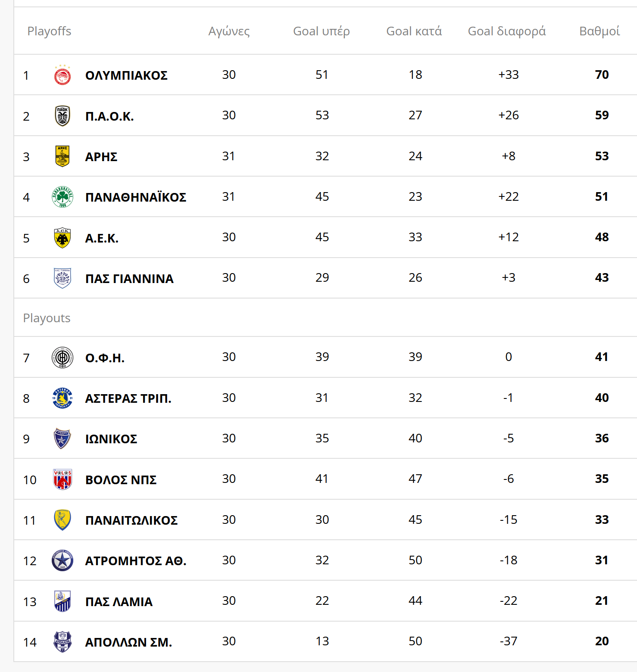Click the Asteras Tripolis team logo
The image size is (637, 672).
[x=62, y=398]
